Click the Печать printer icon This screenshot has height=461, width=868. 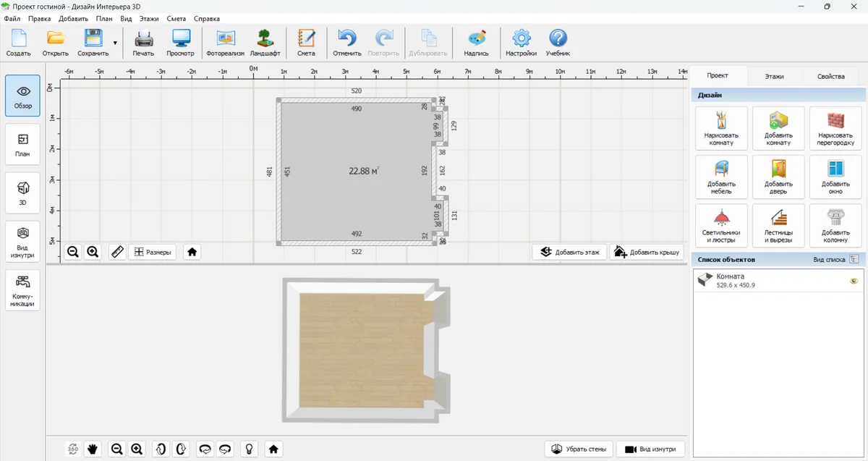(x=143, y=43)
